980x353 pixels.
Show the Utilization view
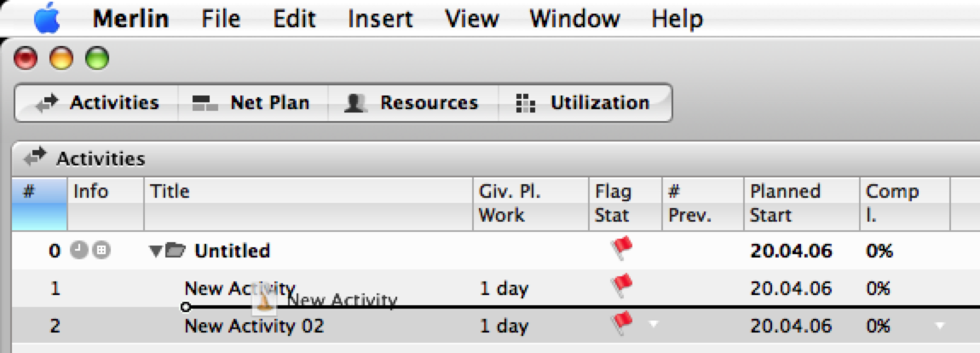click(584, 103)
